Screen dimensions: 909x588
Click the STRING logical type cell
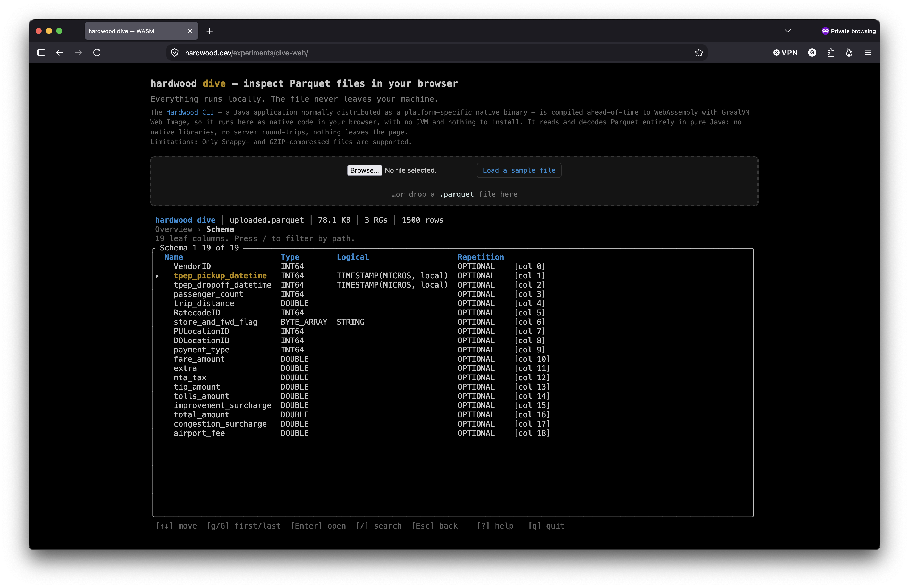(x=350, y=322)
